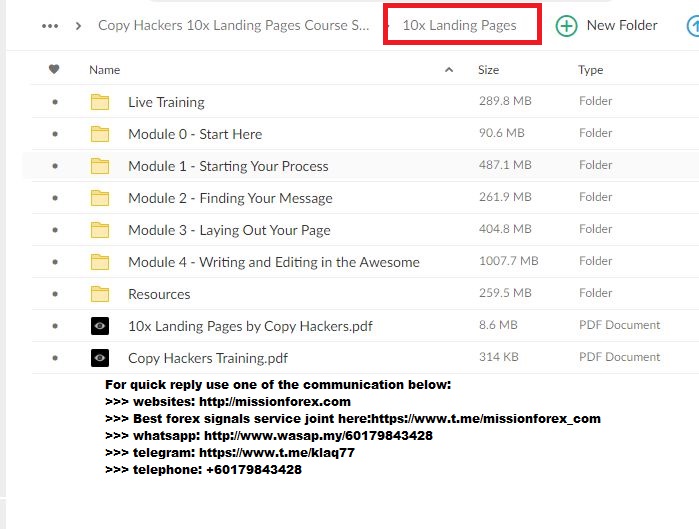Click the dot beside Module 1
Screen dimensions: 699x529
click(55, 166)
